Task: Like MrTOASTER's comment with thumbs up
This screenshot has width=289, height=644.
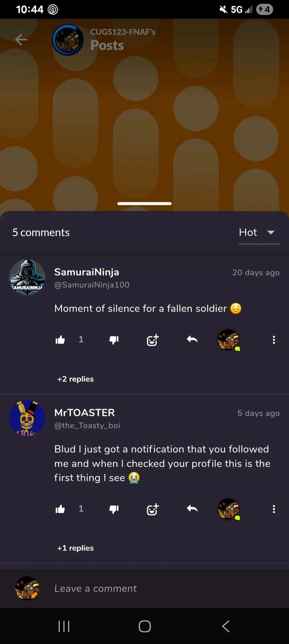Action: tap(60, 509)
